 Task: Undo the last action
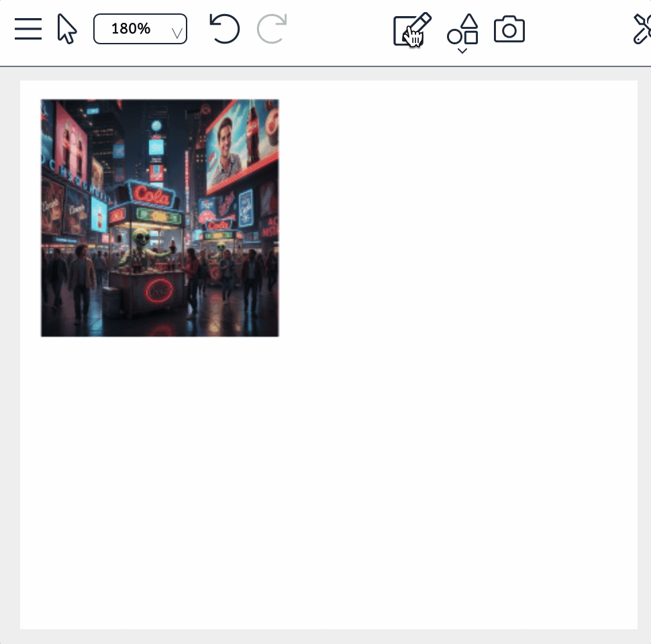tap(225, 28)
